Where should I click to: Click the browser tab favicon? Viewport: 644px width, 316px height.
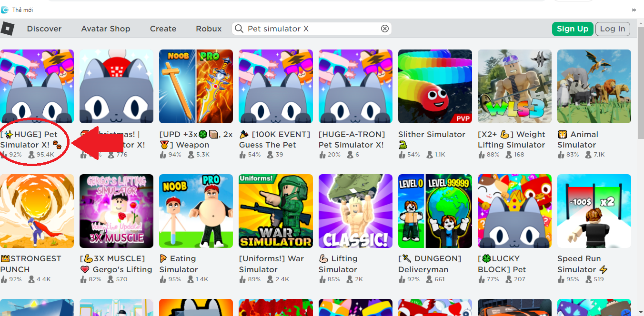[4, 10]
